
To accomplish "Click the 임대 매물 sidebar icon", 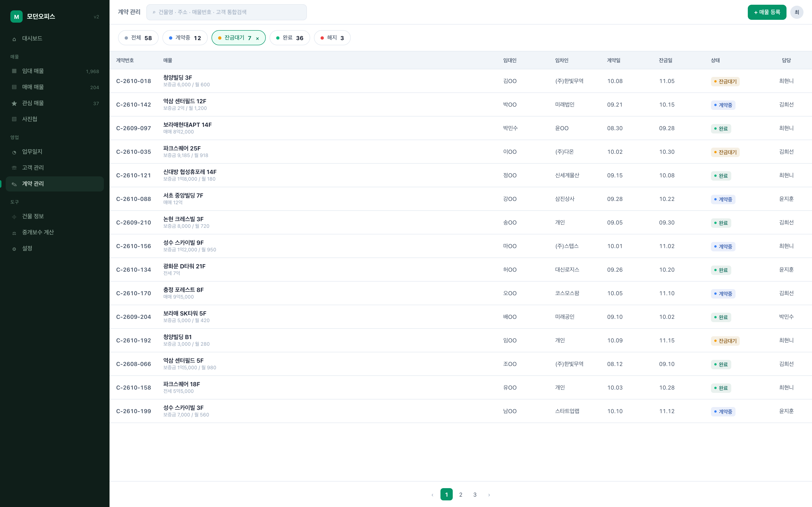I will click(14, 71).
